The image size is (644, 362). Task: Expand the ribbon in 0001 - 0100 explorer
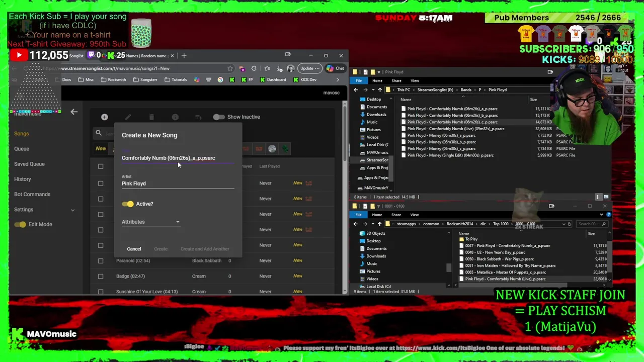601,215
